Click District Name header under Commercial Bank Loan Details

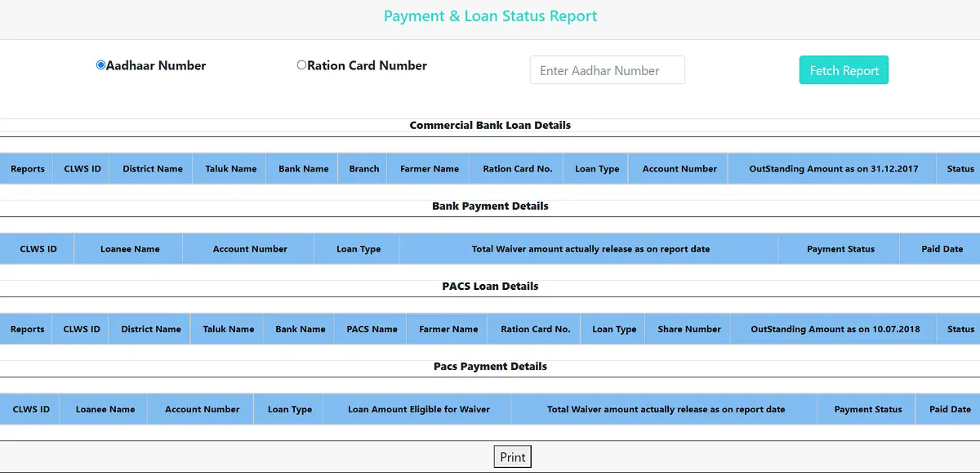152,169
